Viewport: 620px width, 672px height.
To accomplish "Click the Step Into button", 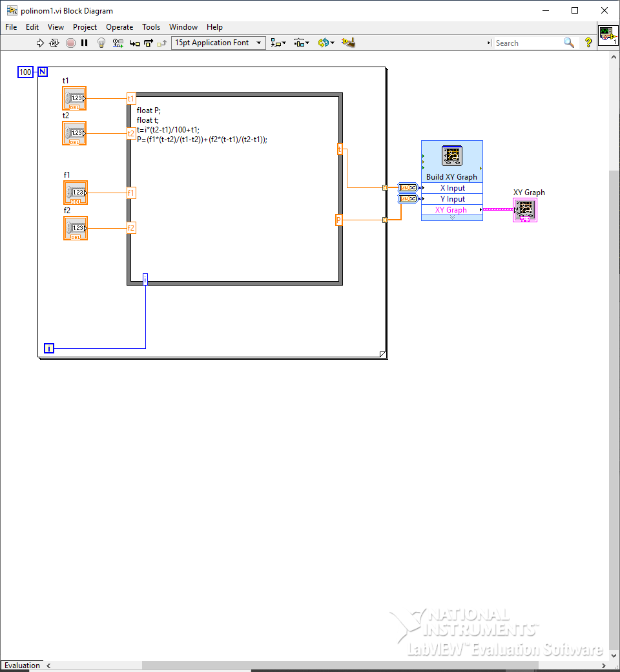I will coord(134,43).
